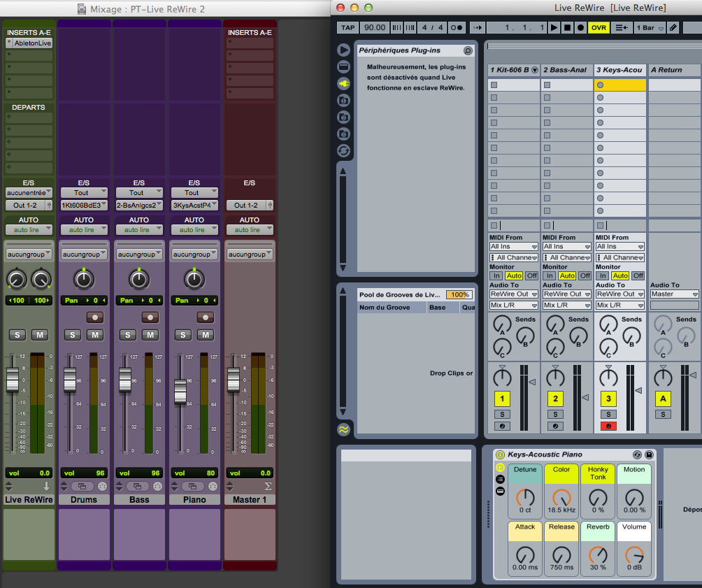
Task: Open the 'aucungroup' group selector on Piano track
Action: pos(194,254)
